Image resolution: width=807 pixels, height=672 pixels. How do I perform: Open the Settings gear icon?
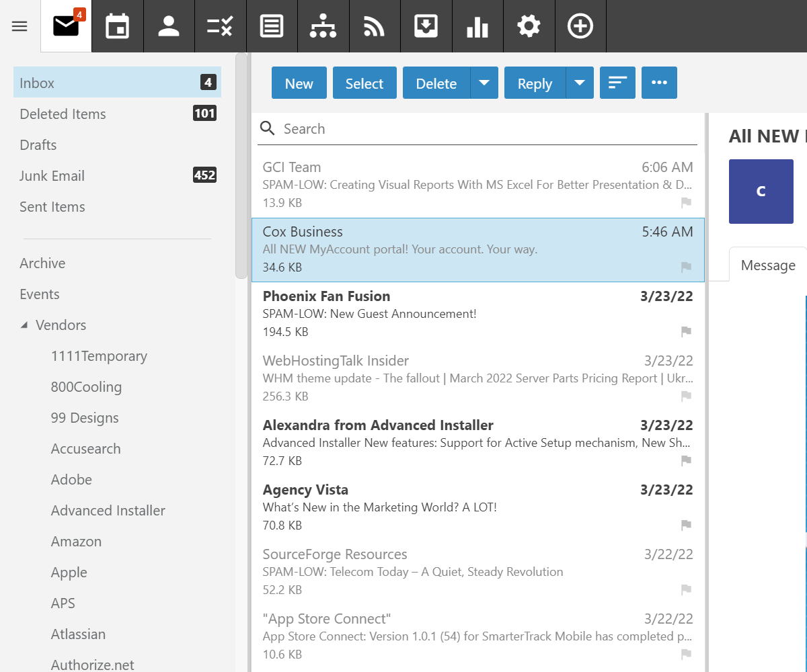click(529, 26)
